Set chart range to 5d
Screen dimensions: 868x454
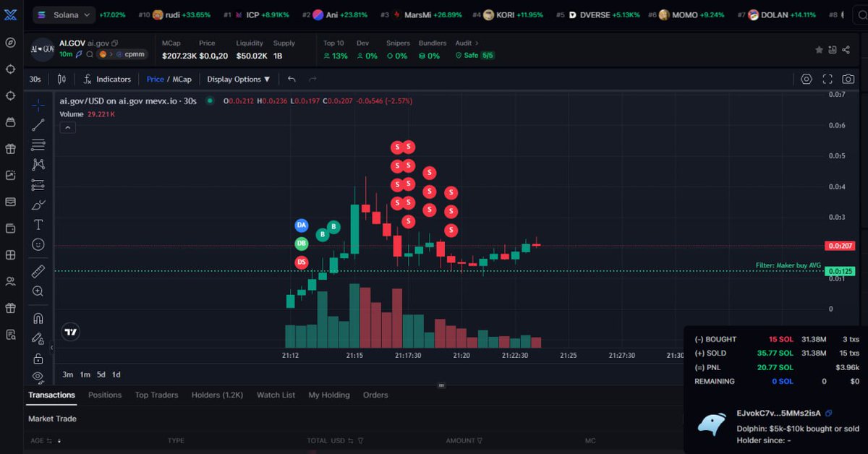tap(101, 374)
